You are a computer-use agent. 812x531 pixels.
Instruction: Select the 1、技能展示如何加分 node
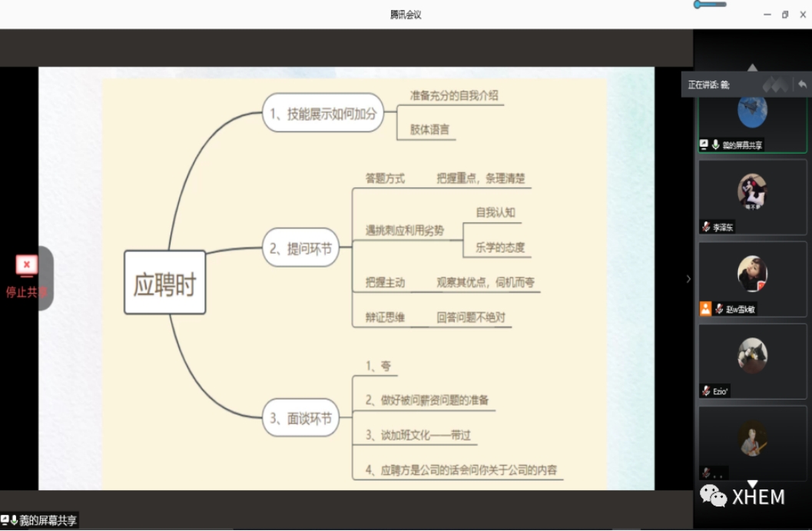323,113
